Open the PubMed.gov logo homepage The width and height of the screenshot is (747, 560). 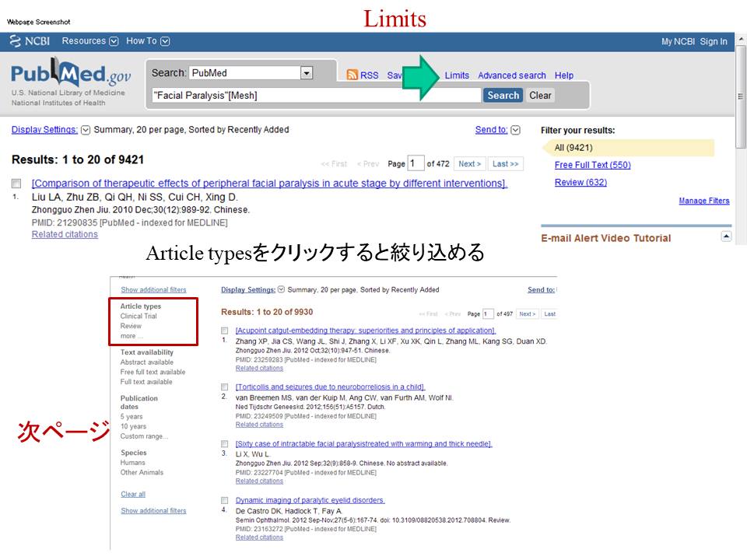(71, 74)
